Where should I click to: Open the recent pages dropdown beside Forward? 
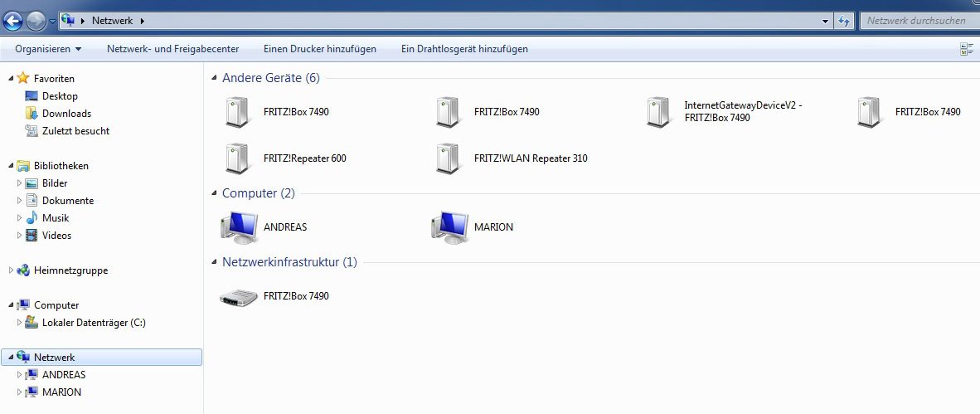[52, 22]
